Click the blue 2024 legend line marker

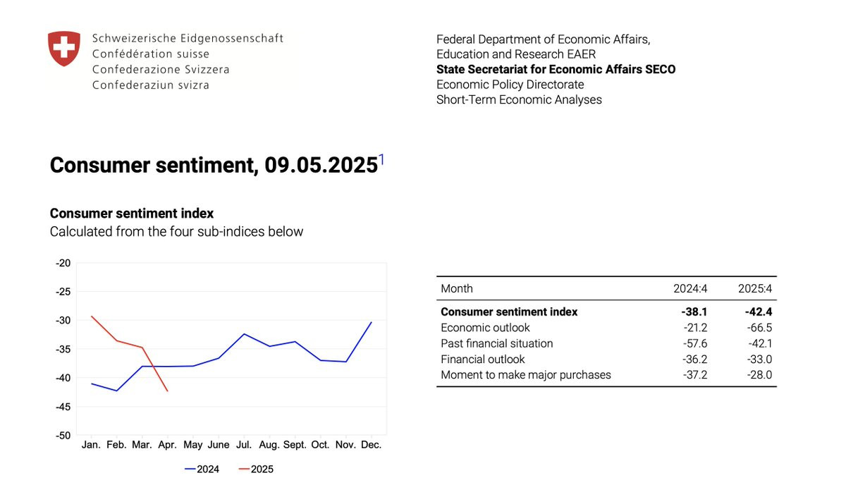[190, 469]
